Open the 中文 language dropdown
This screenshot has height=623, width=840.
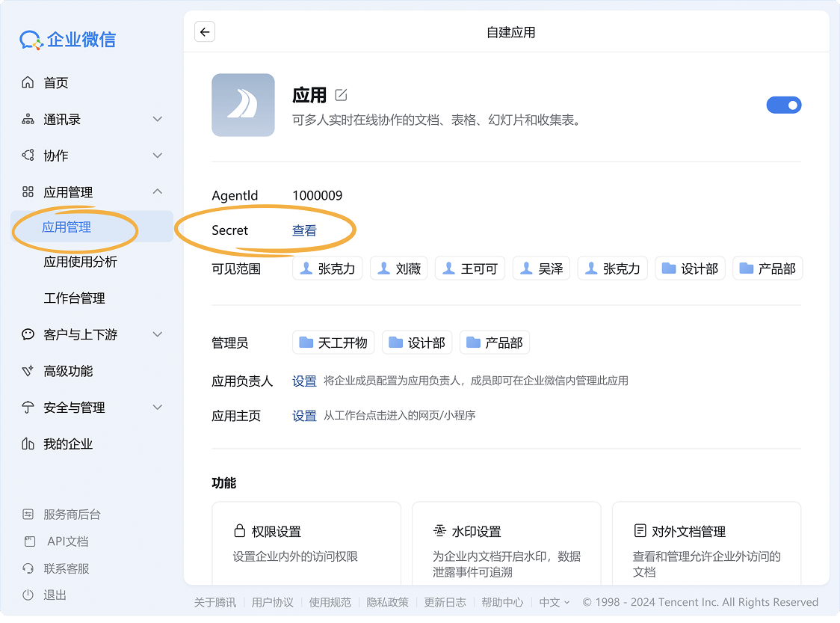coord(554,602)
